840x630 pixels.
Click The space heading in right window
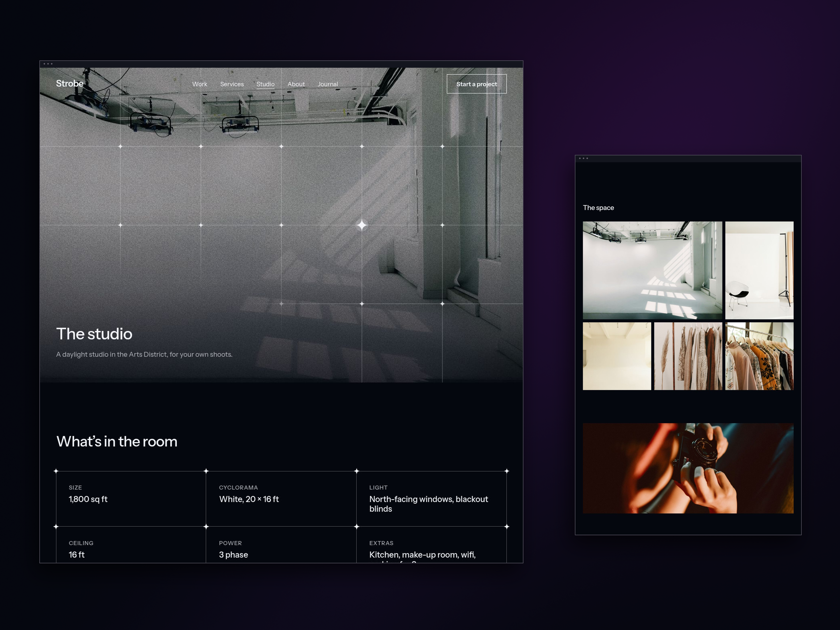point(598,208)
